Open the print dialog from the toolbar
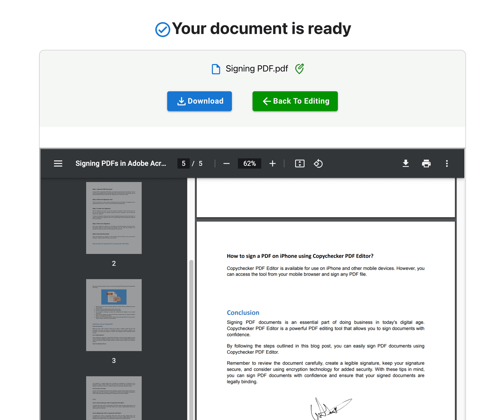Image resolution: width=504 pixels, height=420 pixels. [x=426, y=163]
